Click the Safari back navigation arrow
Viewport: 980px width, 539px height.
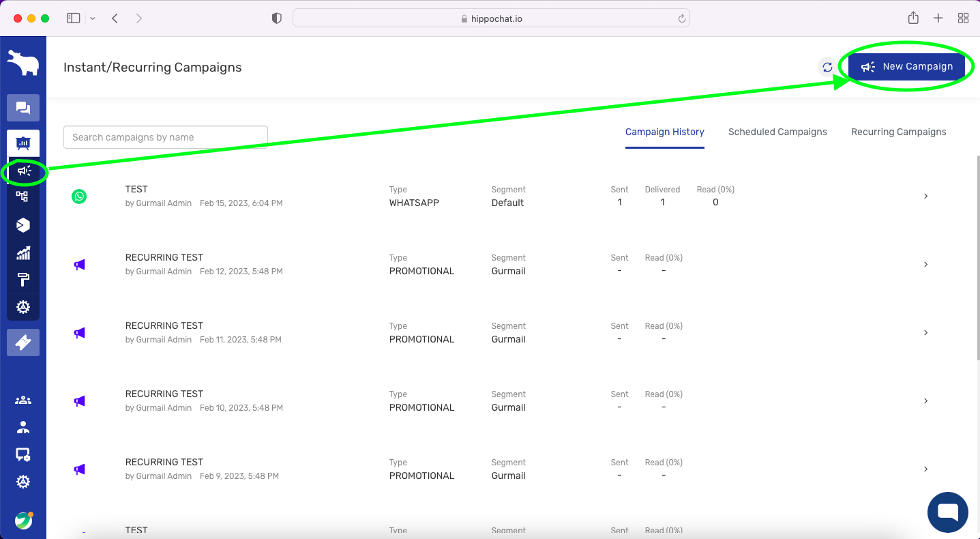pos(115,18)
